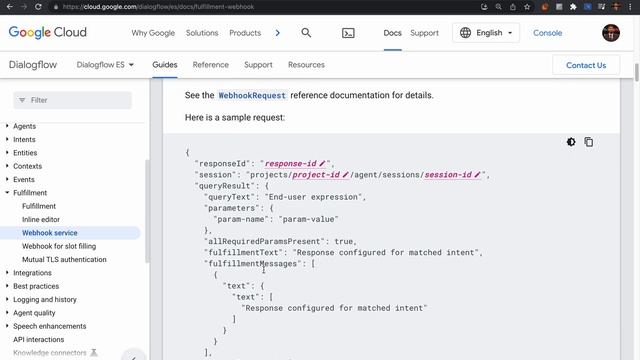Expand the Logging and history section

point(7,299)
